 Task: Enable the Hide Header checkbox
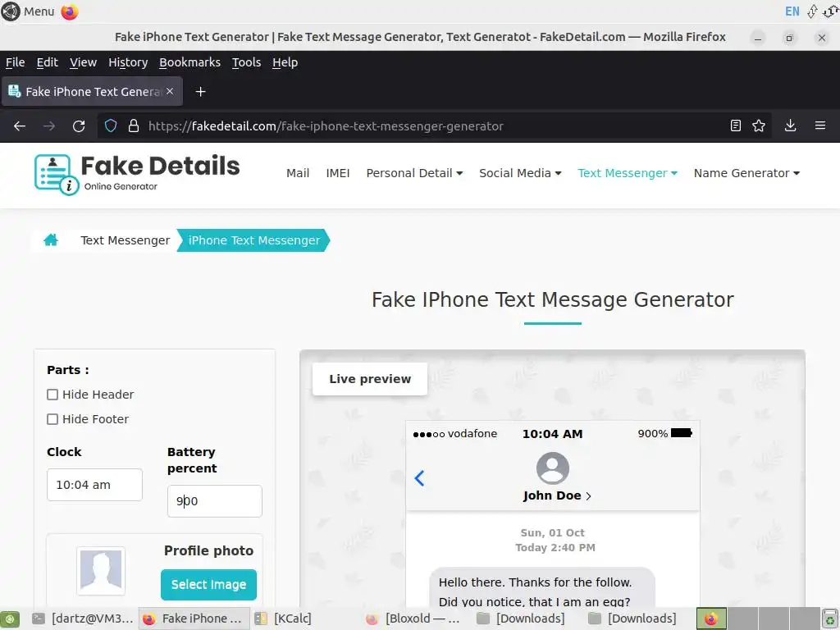52,395
